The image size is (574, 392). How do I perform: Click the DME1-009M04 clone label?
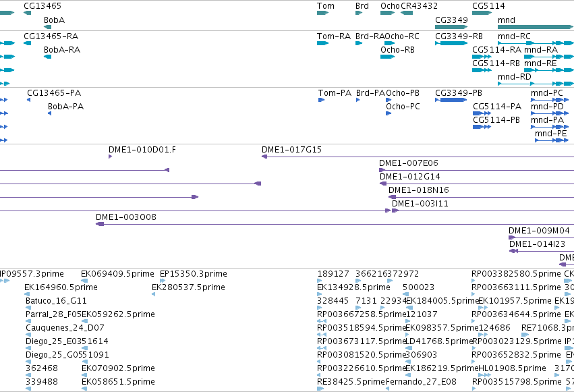tap(539, 231)
